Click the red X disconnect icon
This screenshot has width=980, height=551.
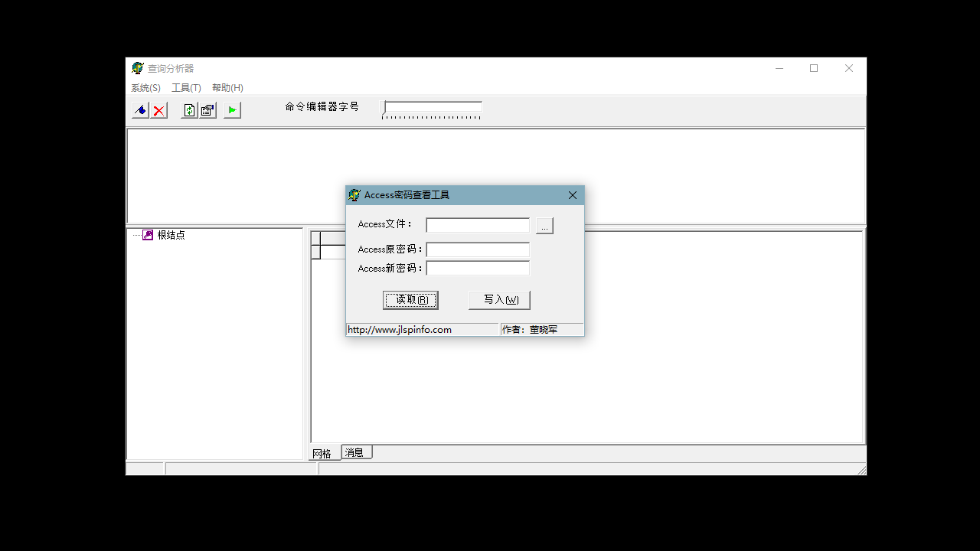158,109
